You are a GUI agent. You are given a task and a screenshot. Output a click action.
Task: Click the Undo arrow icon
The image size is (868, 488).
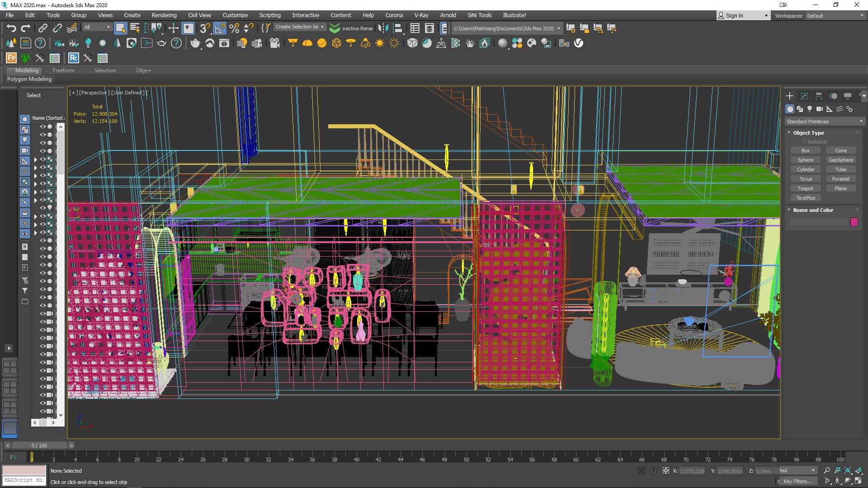[x=11, y=28]
